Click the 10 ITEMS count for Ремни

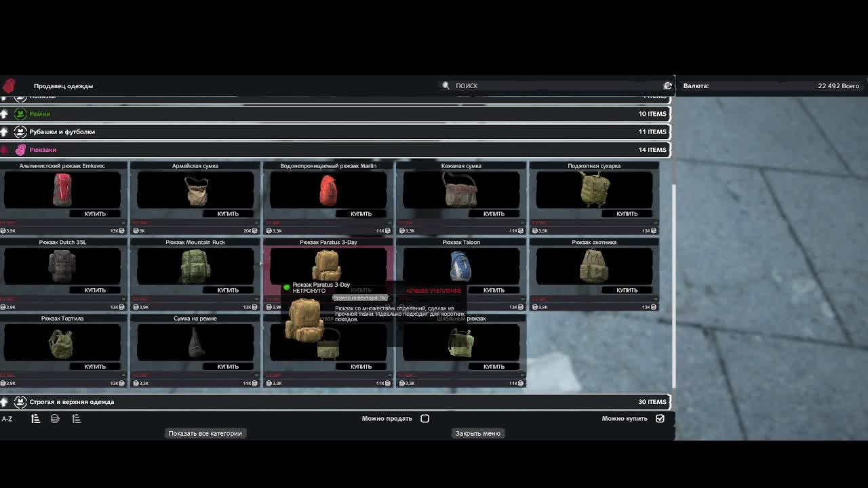point(652,114)
